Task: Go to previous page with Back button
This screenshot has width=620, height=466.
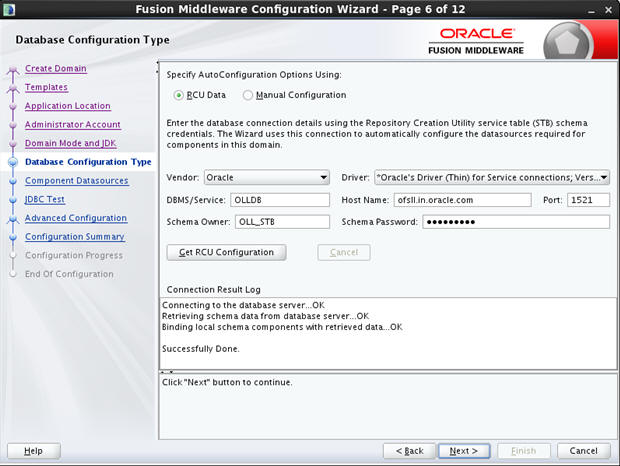Action: pyautogui.click(x=409, y=451)
